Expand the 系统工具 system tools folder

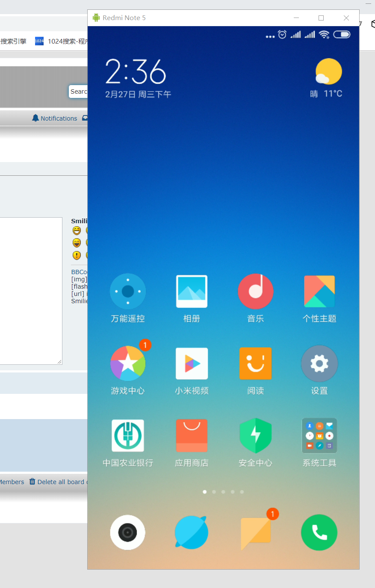tap(319, 435)
